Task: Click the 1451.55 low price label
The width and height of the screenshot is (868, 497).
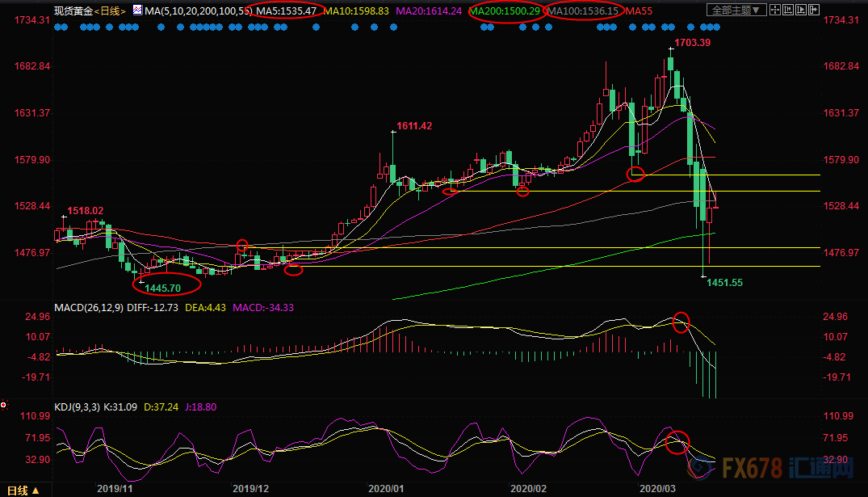Action: point(724,282)
